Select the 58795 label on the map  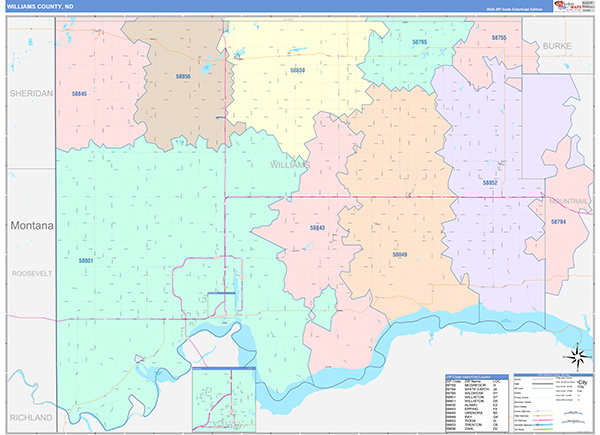[x=419, y=42]
